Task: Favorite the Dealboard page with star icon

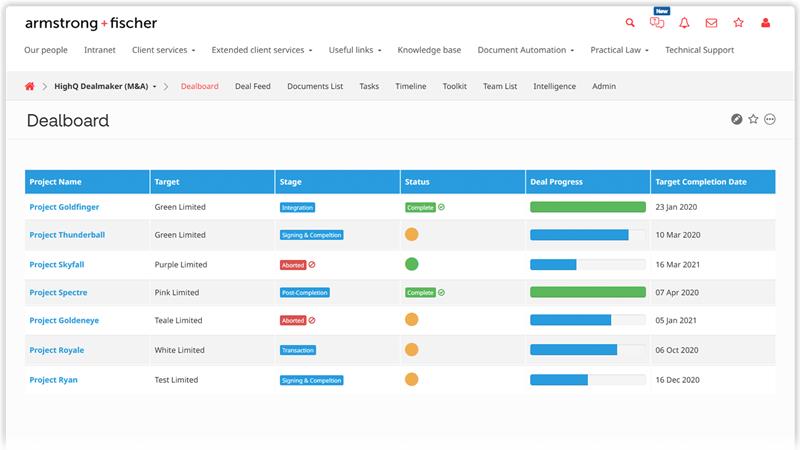Action: [x=753, y=120]
